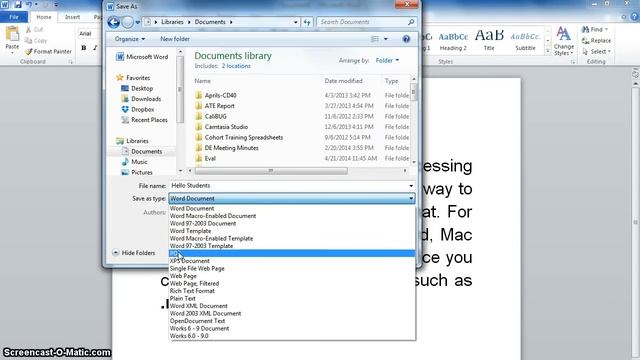Viewport: 640px width, 360px height.
Task: Click the Replace icon in Editing group
Action: [x=585, y=40]
